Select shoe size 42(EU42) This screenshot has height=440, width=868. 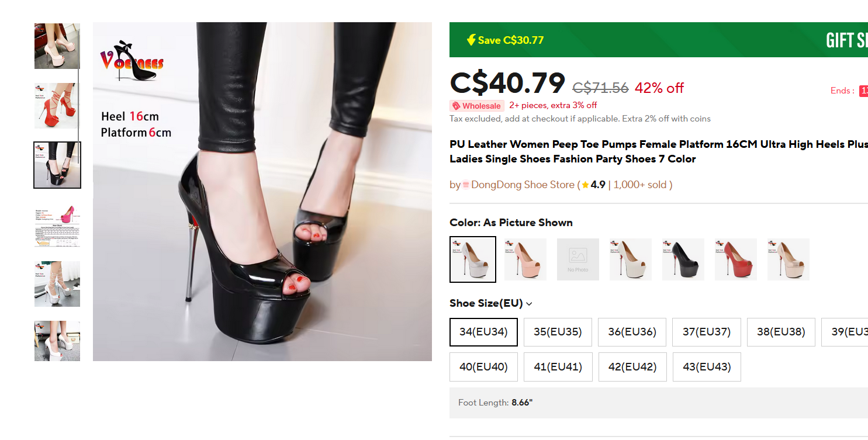632,367
